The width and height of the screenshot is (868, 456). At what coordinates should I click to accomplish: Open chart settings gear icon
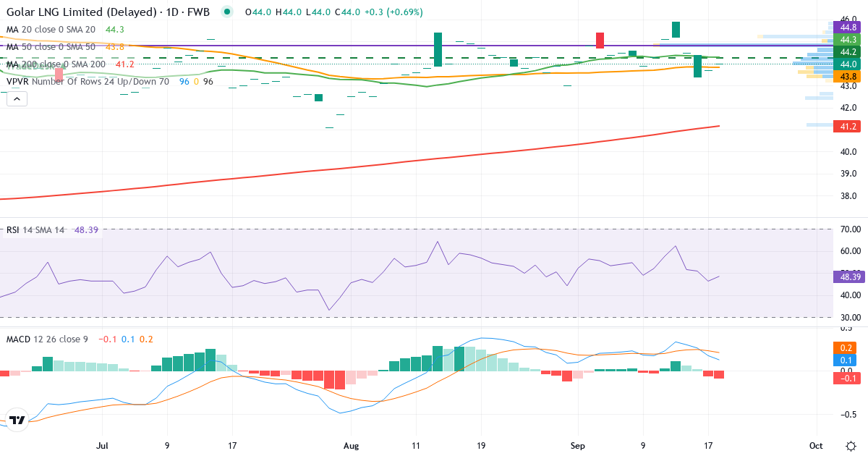851,445
